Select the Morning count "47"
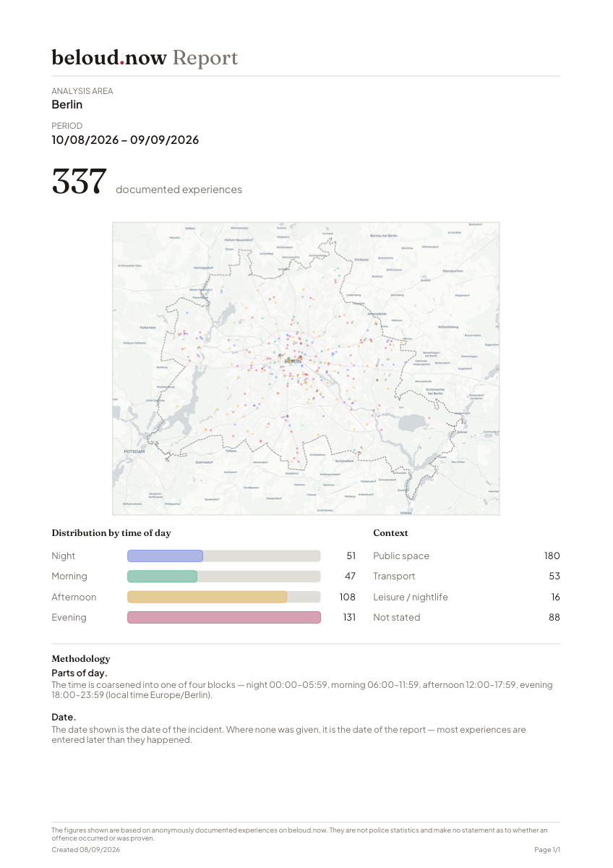This screenshot has height=868, width=613. 351,576
